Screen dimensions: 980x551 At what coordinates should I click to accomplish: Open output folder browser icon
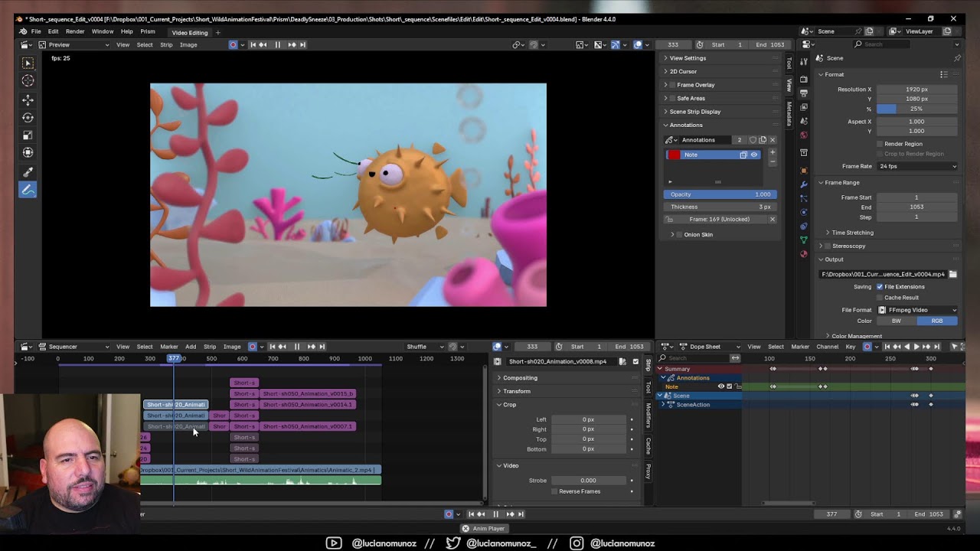click(952, 274)
